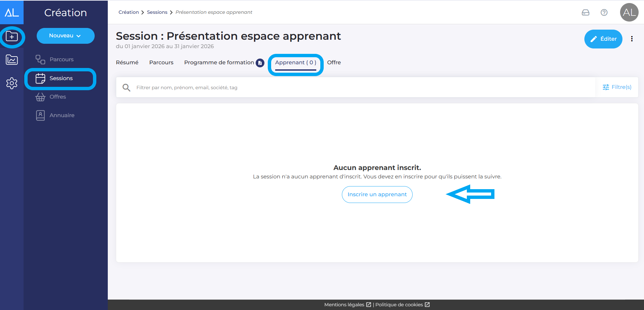Open the three-dot more options menu
This screenshot has height=310, width=644.
coord(632,39)
